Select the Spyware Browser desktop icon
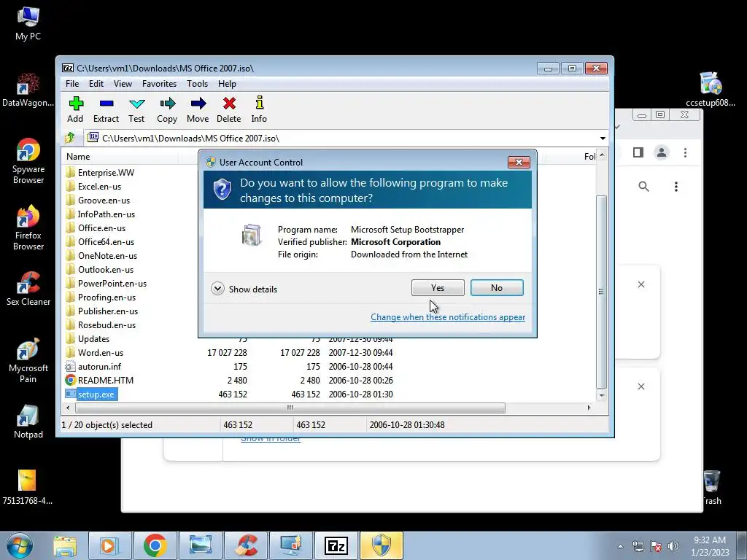Image resolution: width=747 pixels, height=560 pixels. [28, 161]
